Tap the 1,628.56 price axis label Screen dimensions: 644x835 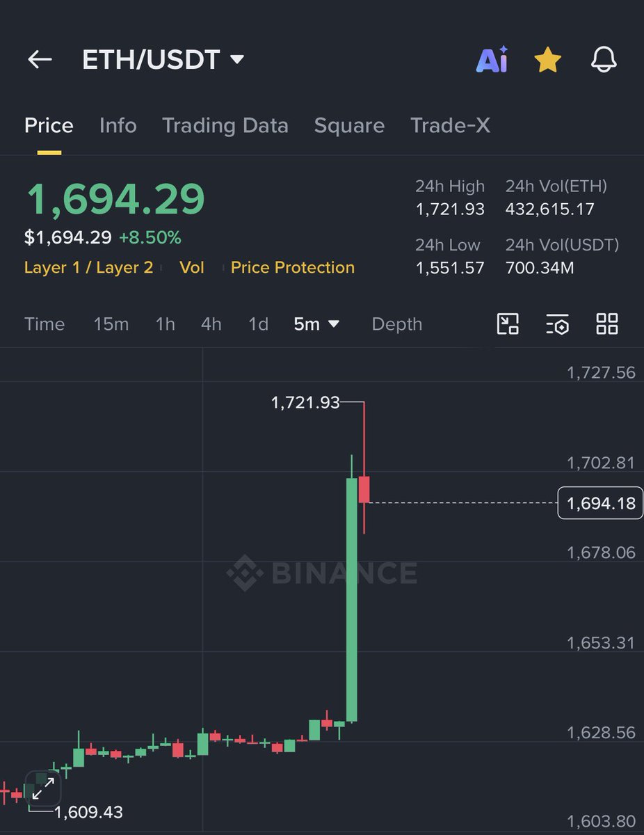click(x=601, y=733)
